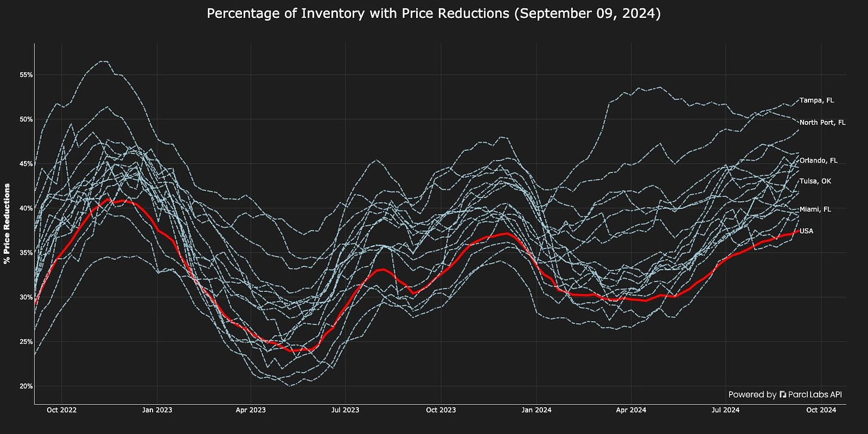
Task: Select the Tampa, FL line label
Action: click(x=817, y=100)
